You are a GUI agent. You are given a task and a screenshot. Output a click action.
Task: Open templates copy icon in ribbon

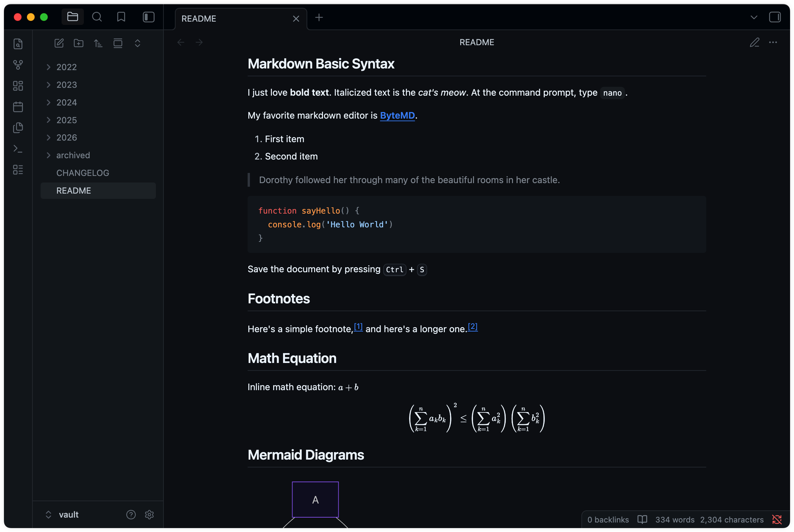[x=18, y=128]
